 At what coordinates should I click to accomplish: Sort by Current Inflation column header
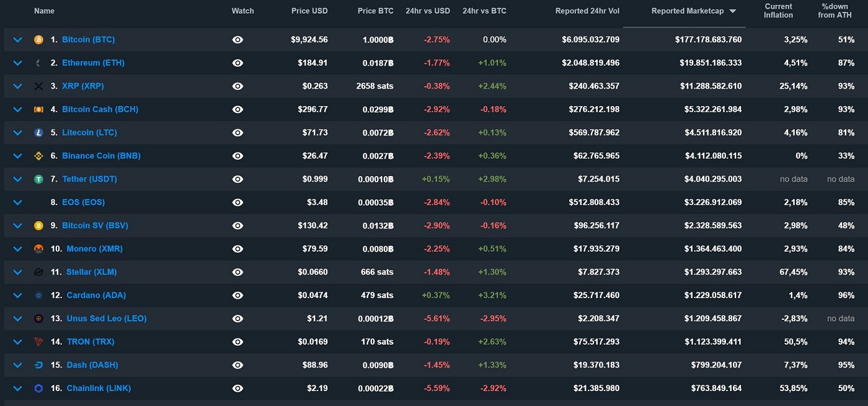click(x=779, y=11)
